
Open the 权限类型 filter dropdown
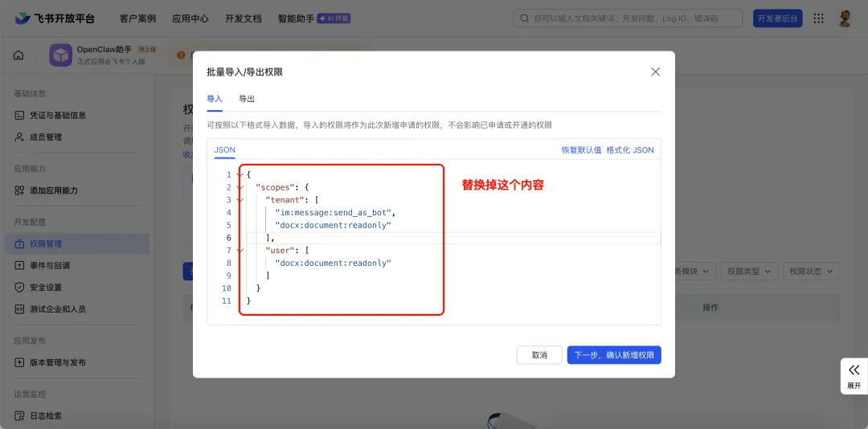(748, 272)
